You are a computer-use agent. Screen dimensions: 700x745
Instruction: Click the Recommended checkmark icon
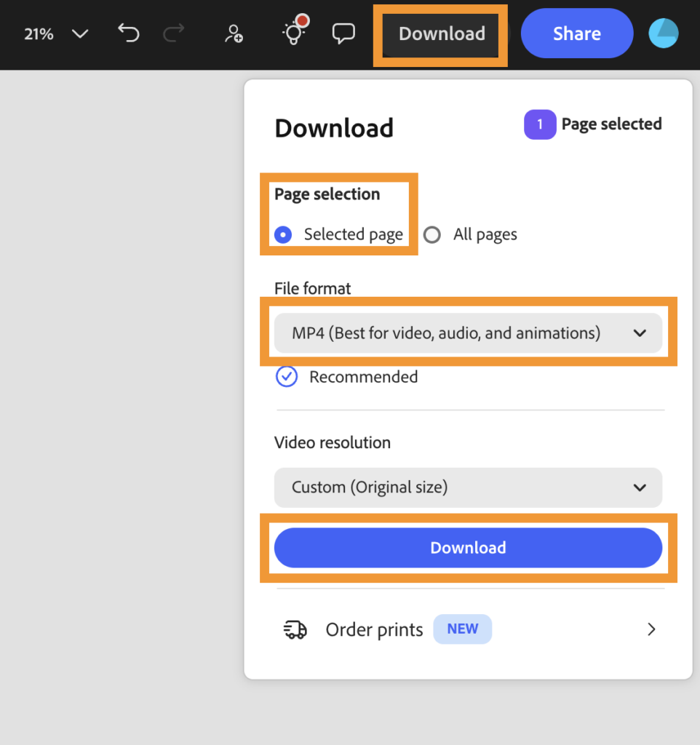[287, 377]
